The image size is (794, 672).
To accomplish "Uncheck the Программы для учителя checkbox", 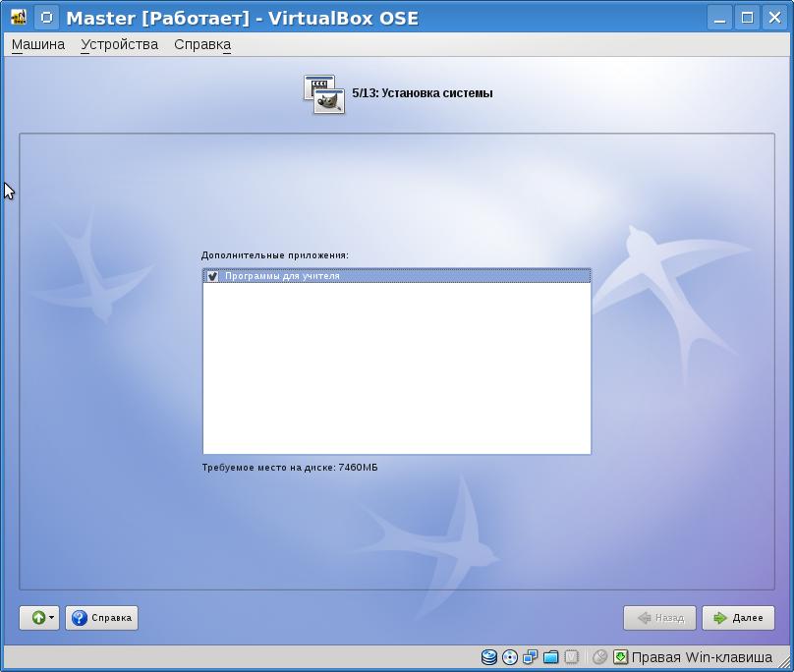I will [212, 276].
